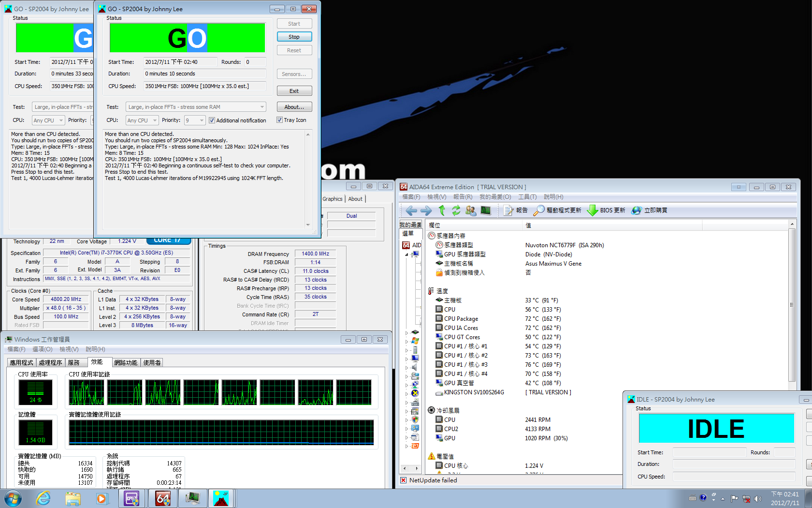
Task: Switch to 使用者 tab in Task Manager
Action: [152, 362]
